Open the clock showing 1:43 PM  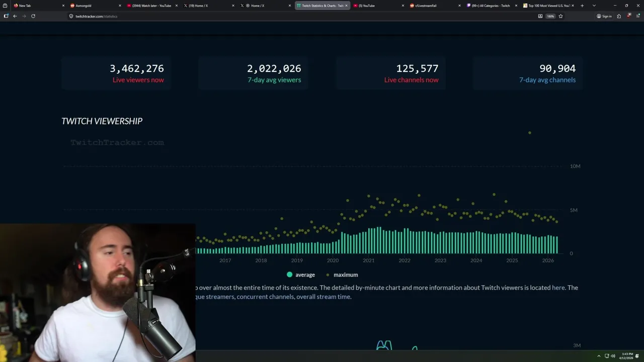pos(627,356)
